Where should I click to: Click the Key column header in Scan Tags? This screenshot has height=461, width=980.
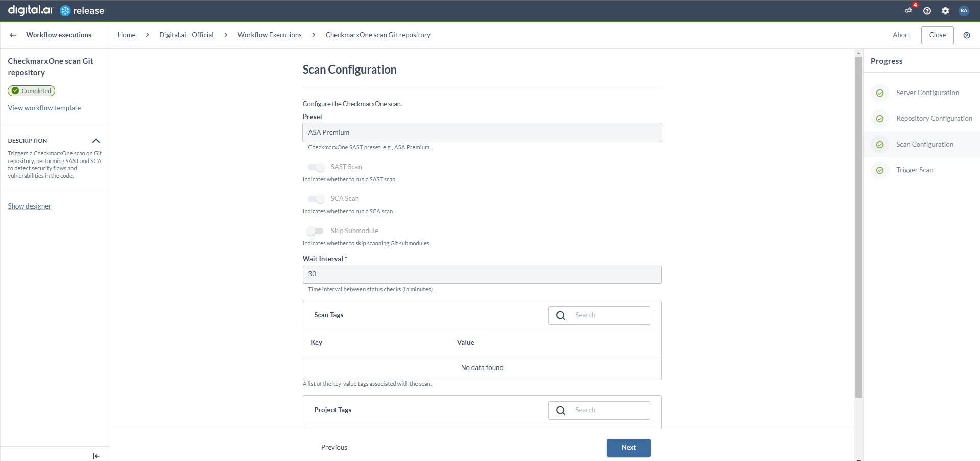pyautogui.click(x=317, y=342)
